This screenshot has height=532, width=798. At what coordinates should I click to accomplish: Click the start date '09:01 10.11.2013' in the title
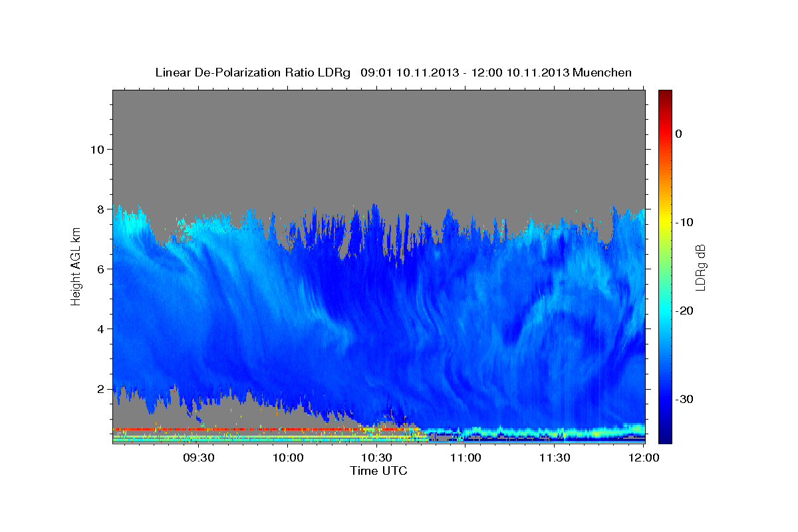click(409, 72)
